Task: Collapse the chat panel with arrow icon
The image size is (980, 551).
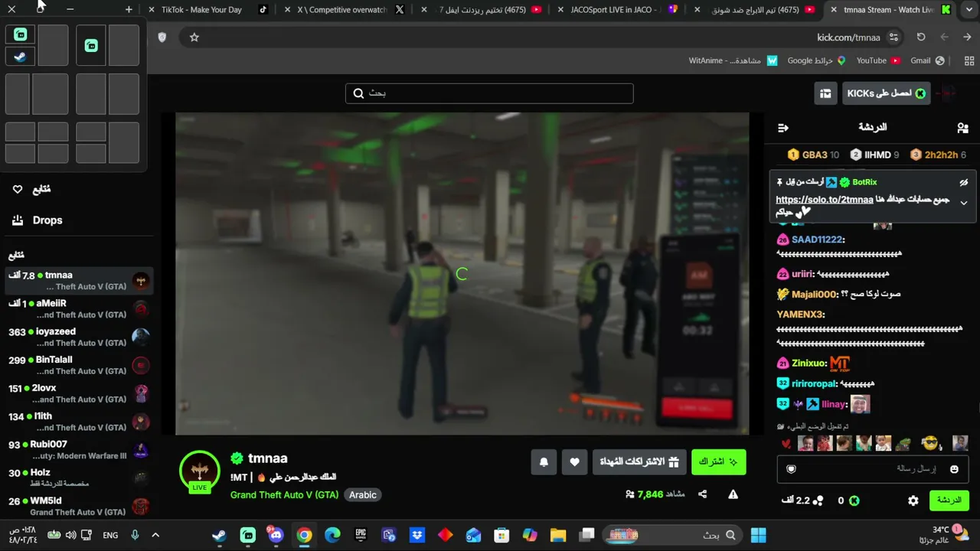Action: [x=782, y=128]
